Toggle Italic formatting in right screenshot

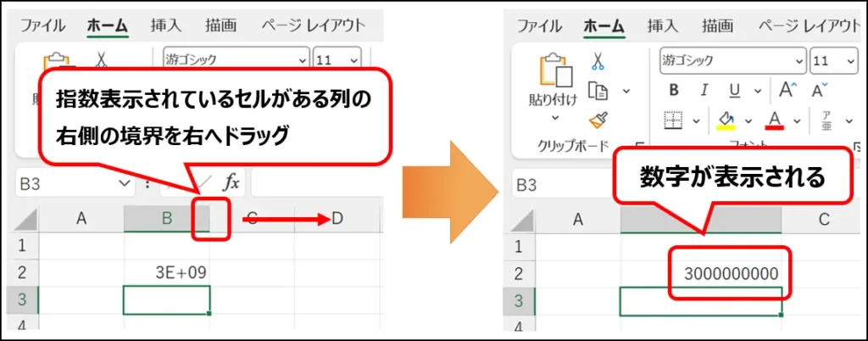click(x=704, y=90)
